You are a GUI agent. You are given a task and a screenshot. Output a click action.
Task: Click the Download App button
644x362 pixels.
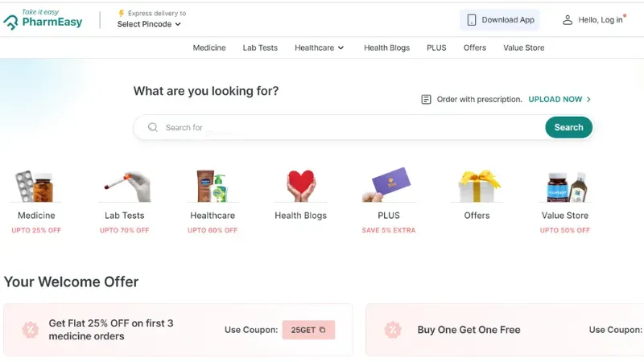click(x=499, y=19)
